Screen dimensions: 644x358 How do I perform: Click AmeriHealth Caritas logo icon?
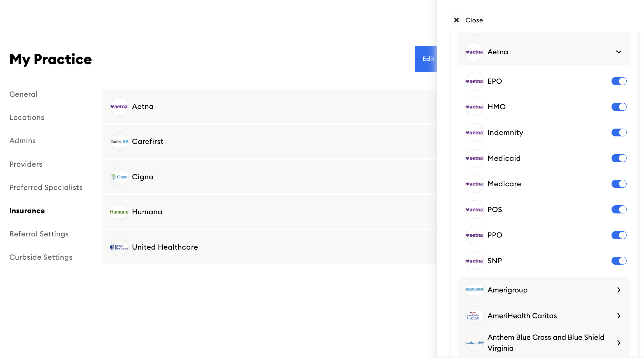click(474, 316)
